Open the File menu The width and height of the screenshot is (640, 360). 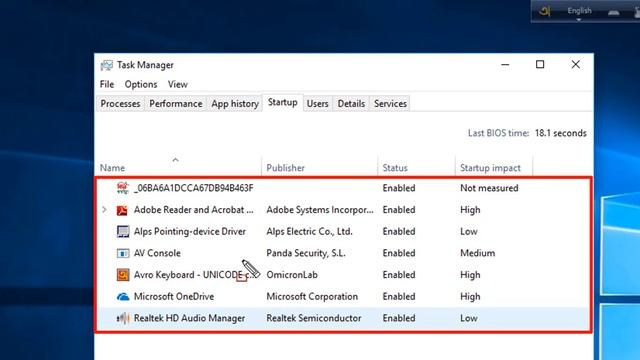click(x=107, y=84)
